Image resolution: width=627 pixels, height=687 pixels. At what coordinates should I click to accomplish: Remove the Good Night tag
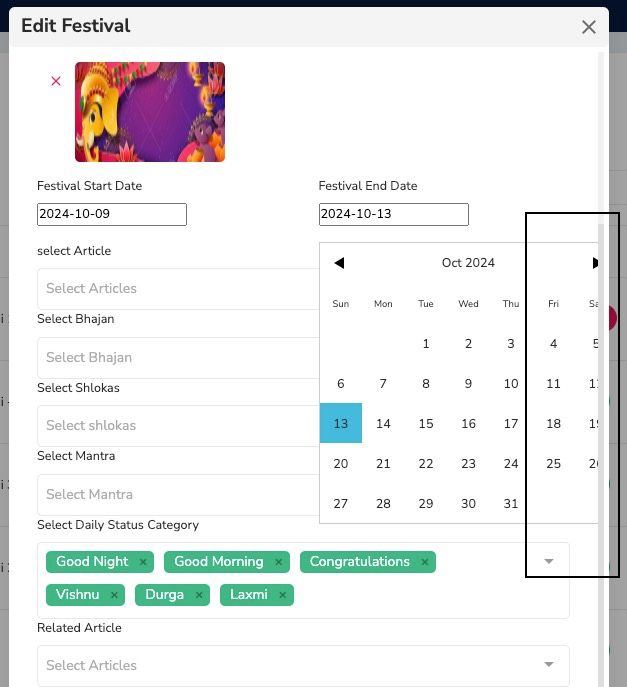tap(143, 562)
